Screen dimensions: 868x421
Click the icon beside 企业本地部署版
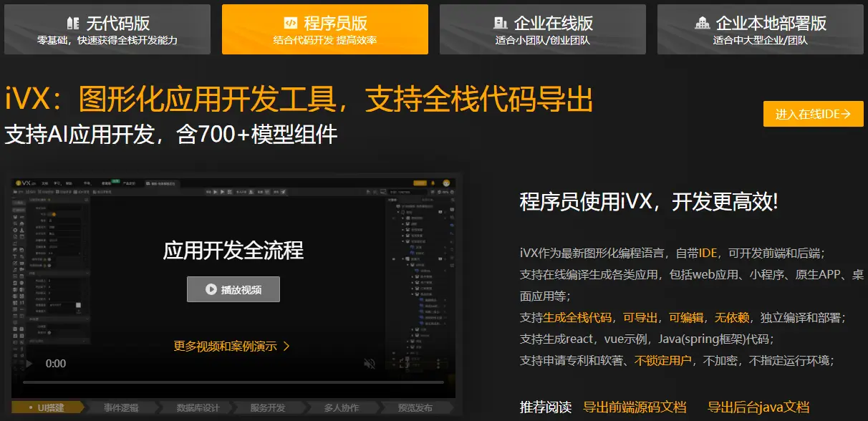(703, 22)
